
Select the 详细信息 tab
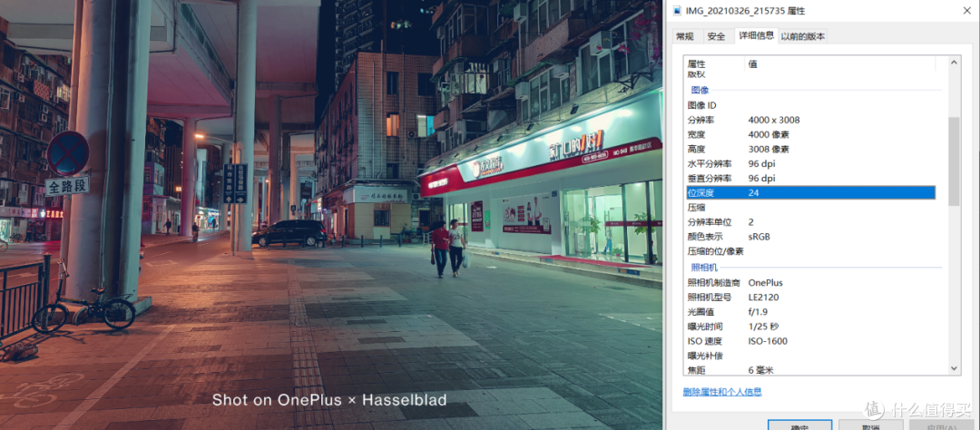[756, 35]
